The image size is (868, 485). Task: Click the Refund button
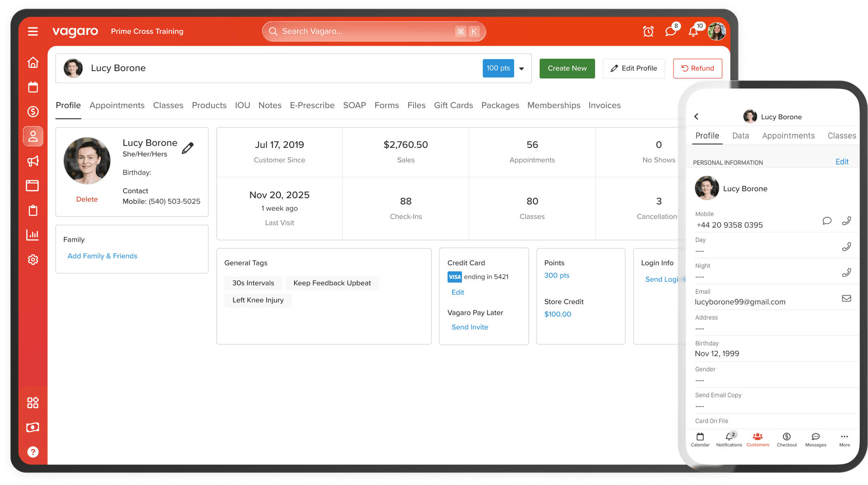697,68
